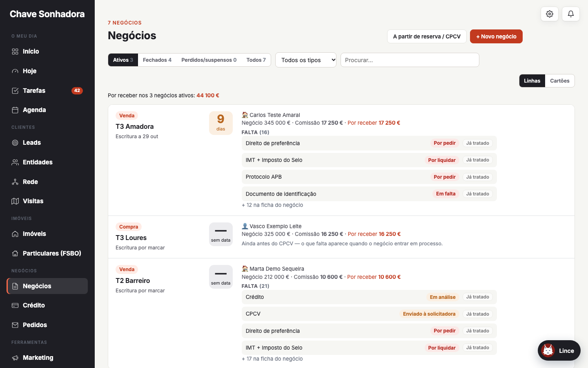Screen dimensions: 588x368
Task: Expand '+ 12 na ficha do negócio'
Action: 272,205
